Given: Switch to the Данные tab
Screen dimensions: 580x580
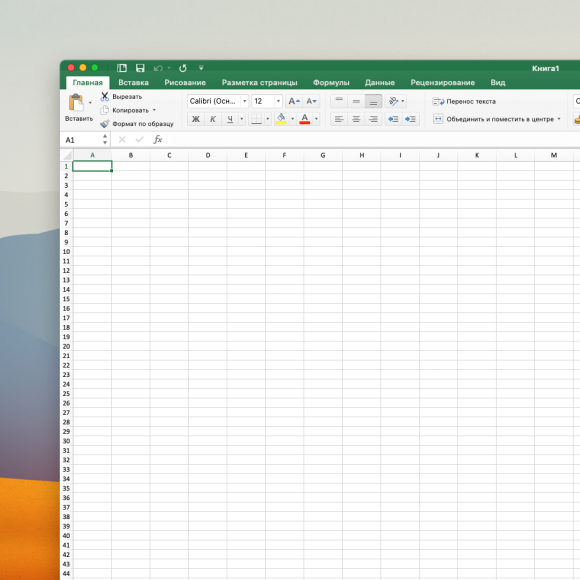Looking at the screenshot, I should pyautogui.click(x=380, y=82).
